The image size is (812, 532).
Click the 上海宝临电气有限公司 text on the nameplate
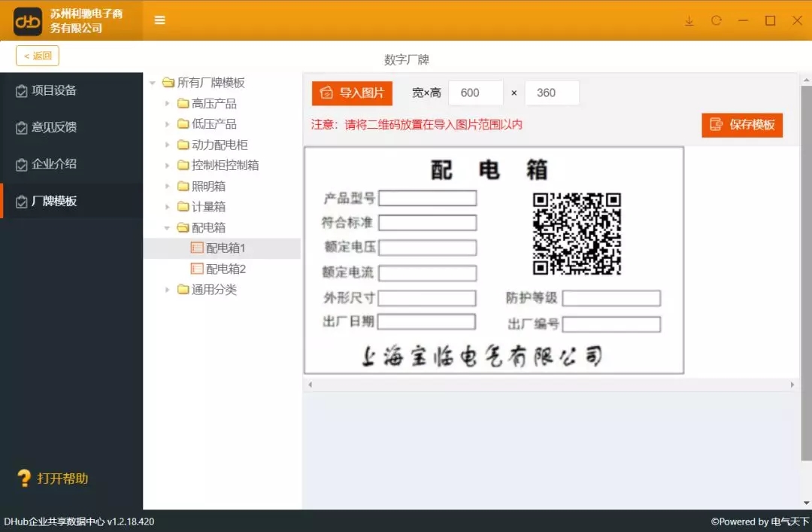click(x=482, y=356)
